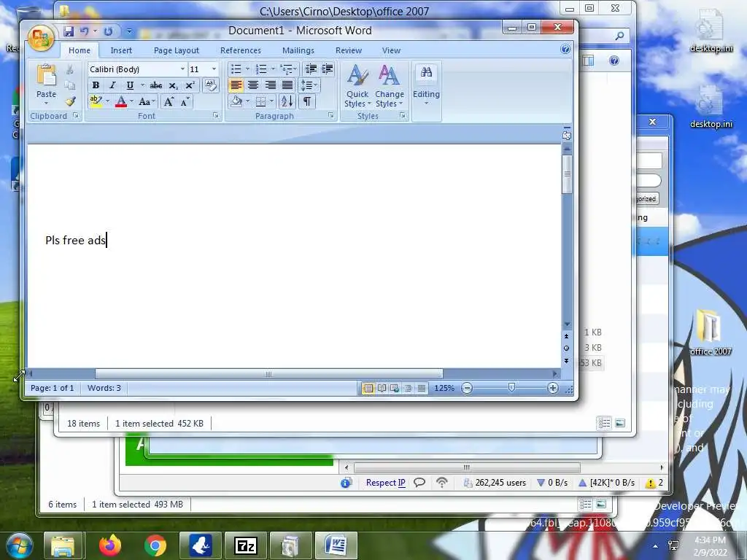Viewport: 747px width, 560px height.
Task: Go to the View tab
Action: pyautogui.click(x=391, y=50)
